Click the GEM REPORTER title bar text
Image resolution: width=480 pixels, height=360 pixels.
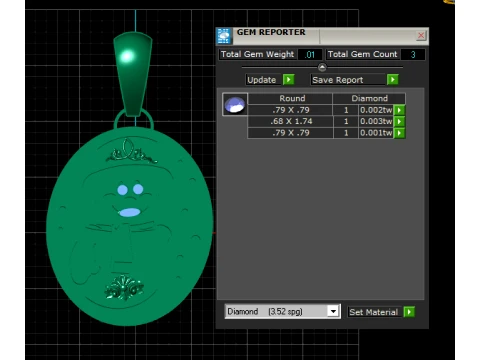click(271, 32)
